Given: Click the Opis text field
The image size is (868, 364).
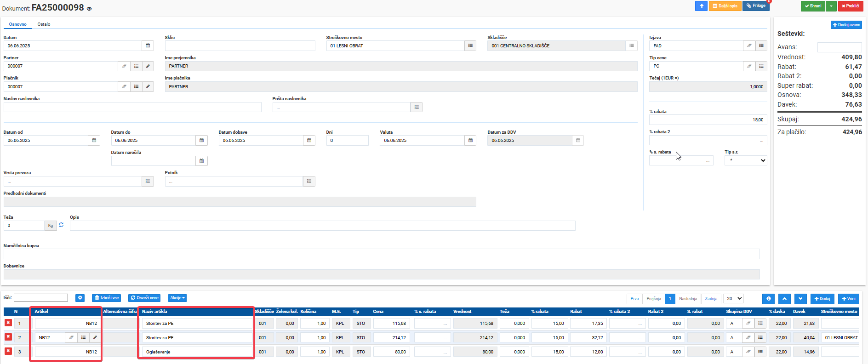Looking at the screenshot, I should coord(323,226).
